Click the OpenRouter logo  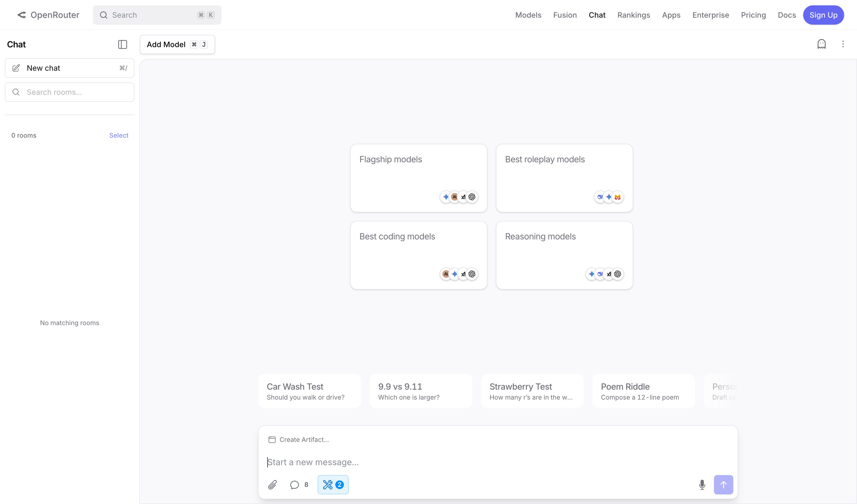48,15
